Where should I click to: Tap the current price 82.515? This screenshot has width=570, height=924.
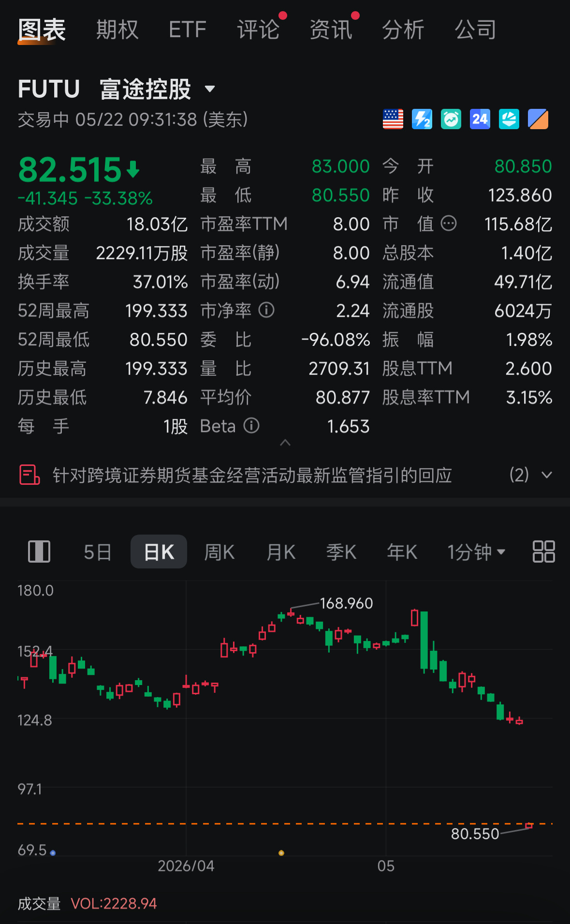pos(70,170)
